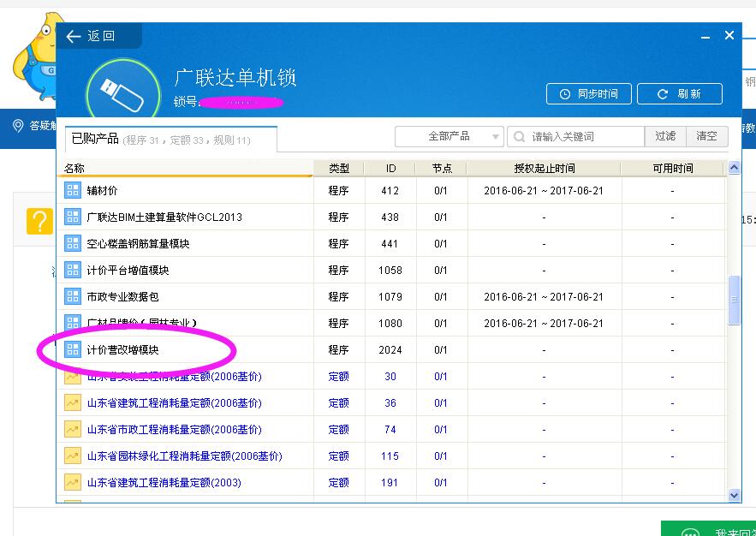
Task: Select 山东省园林绿化工程消耗量定额(2006基价) row
Action: coord(391,456)
